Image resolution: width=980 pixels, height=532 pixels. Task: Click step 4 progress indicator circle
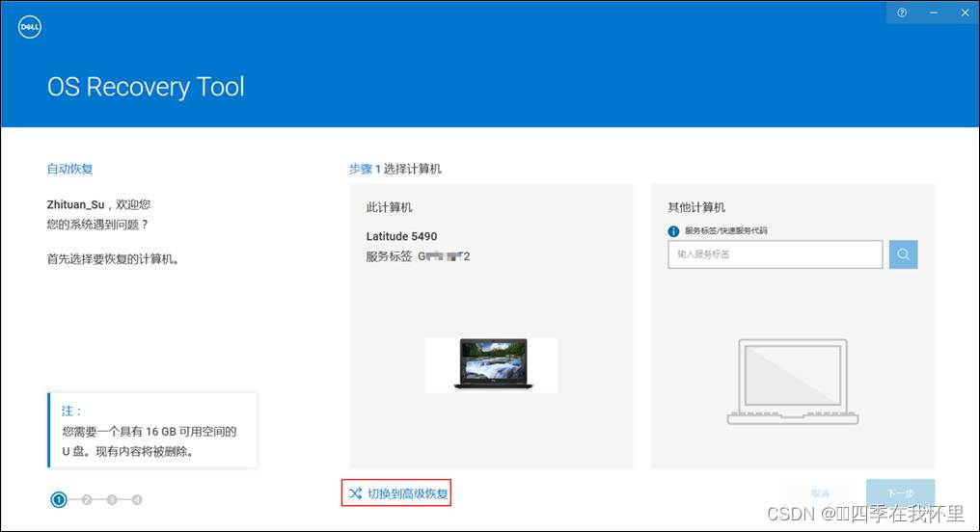[x=137, y=499]
